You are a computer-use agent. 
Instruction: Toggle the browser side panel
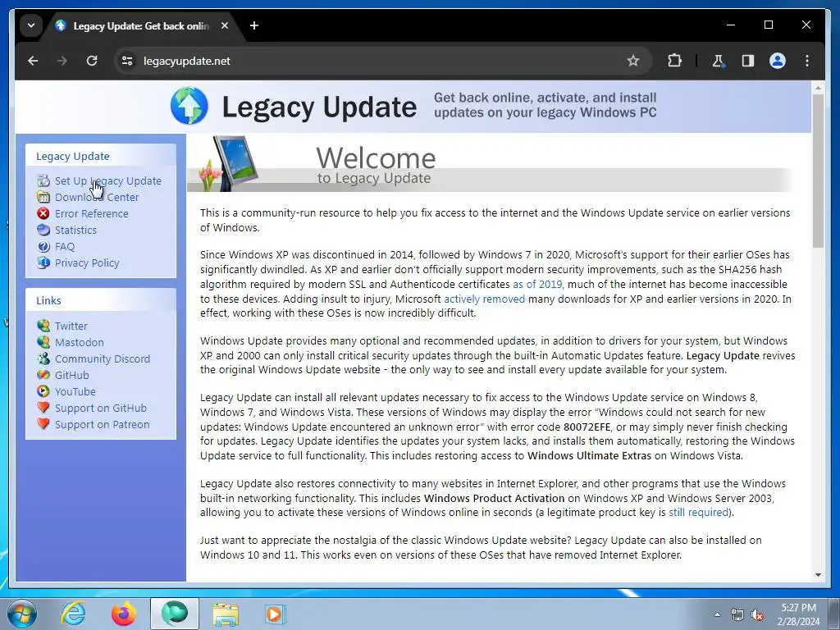coord(748,61)
